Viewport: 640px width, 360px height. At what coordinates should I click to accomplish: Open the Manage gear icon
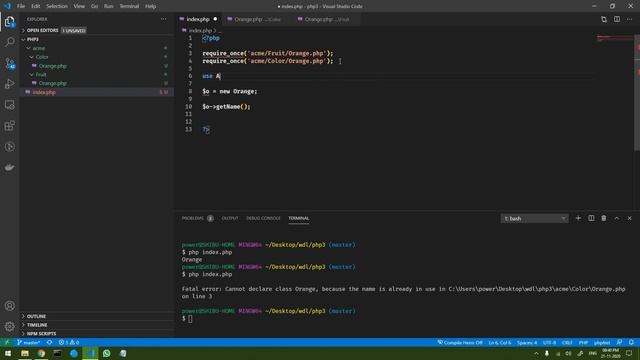point(10,327)
